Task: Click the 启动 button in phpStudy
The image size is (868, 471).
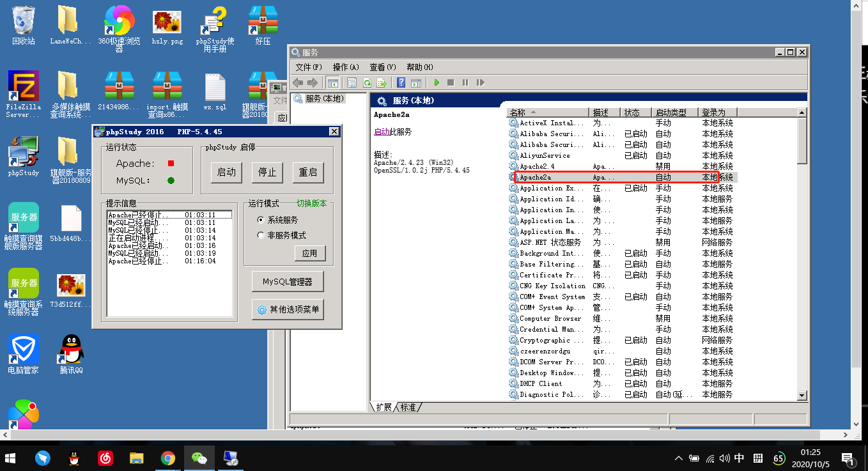Action: [227, 173]
